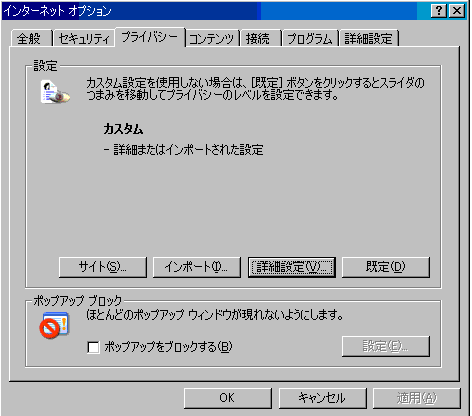472x416 pixels.
Task: Open the 全般 tab
Action: pyautogui.click(x=31, y=38)
